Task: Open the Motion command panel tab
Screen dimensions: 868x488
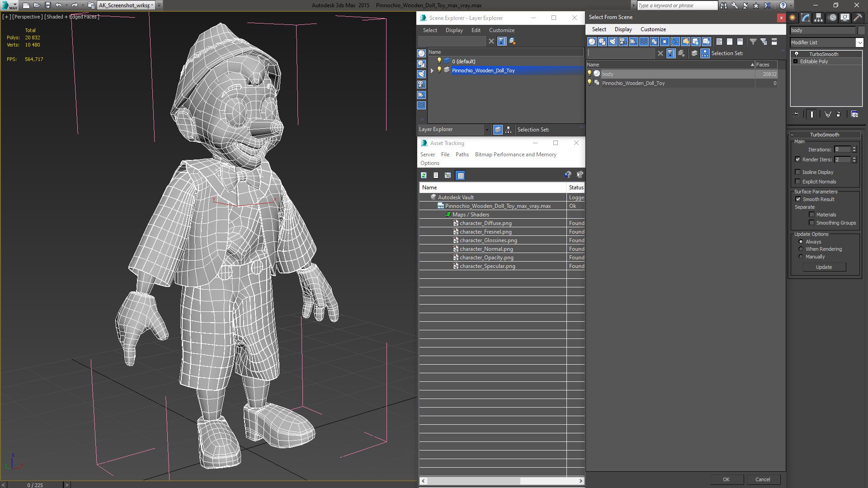Action: [x=832, y=18]
